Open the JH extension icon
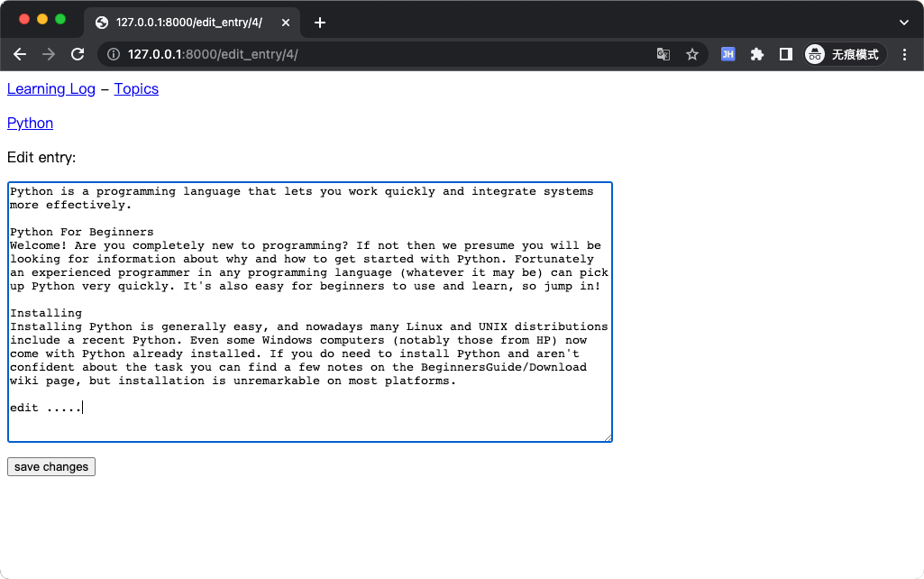 click(x=727, y=54)
